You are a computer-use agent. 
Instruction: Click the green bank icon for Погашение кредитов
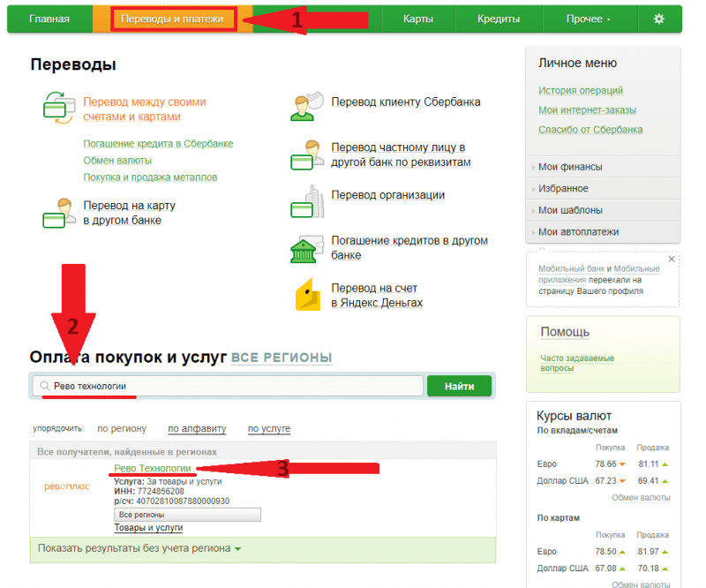(x=307, y=249)
